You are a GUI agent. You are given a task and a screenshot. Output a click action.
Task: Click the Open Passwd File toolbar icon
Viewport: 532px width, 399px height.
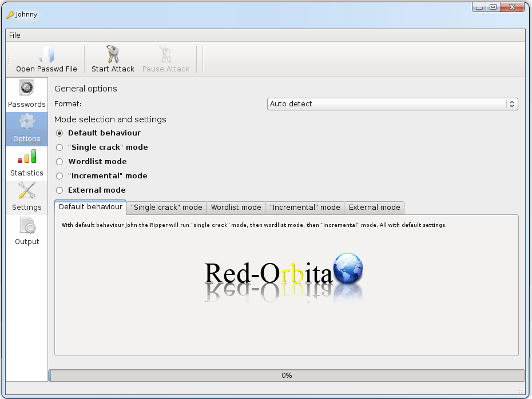pos(46,59)
